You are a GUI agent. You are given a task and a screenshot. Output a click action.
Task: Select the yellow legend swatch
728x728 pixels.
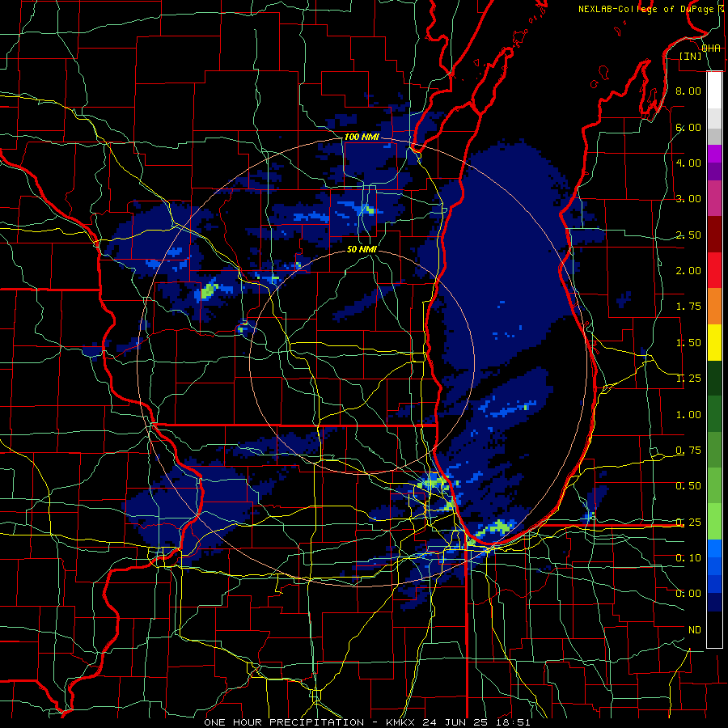[x=714, y=343]
